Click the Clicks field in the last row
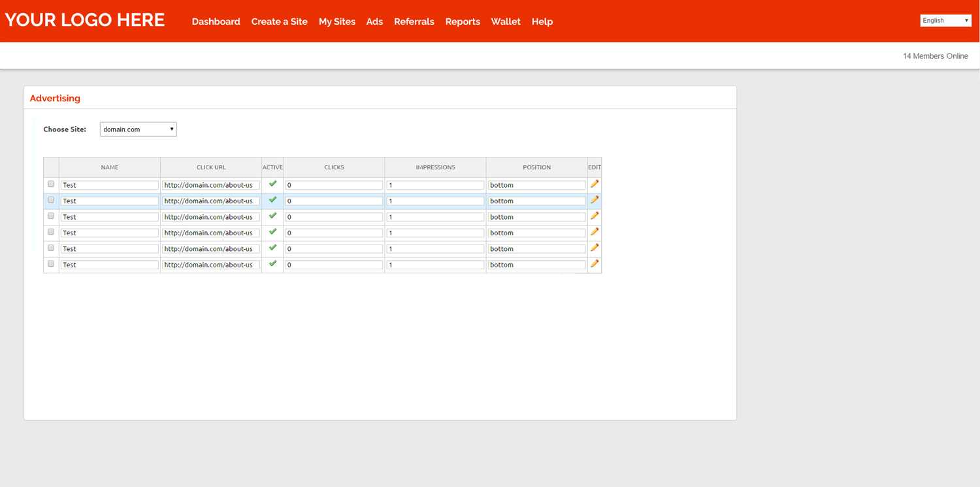The width and height of the screenshot is (980, 487). point(334,265)
